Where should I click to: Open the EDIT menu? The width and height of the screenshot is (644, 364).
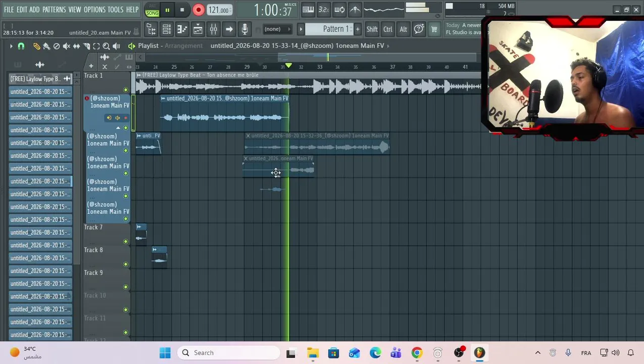tap(22, 10)
